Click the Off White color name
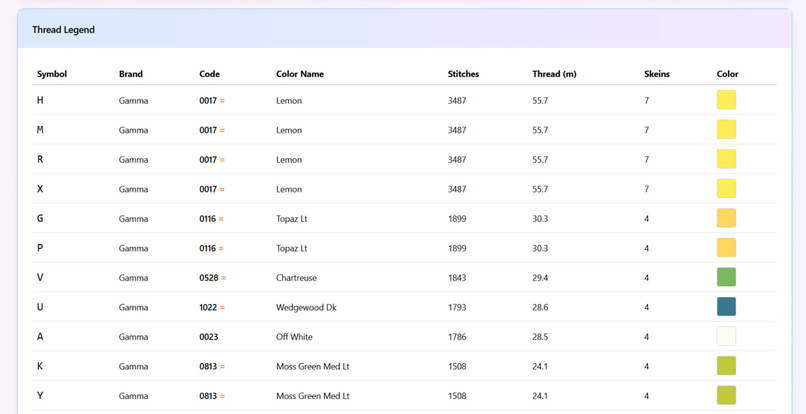The width and height of the screenshot is (806, 414). (294, 337)
